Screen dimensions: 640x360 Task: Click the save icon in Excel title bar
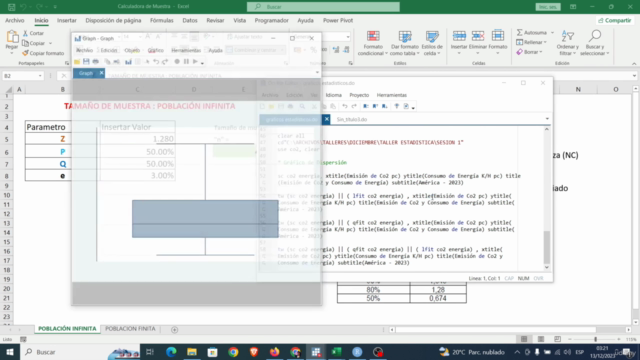pyautogui.click(x=11, y=7)
